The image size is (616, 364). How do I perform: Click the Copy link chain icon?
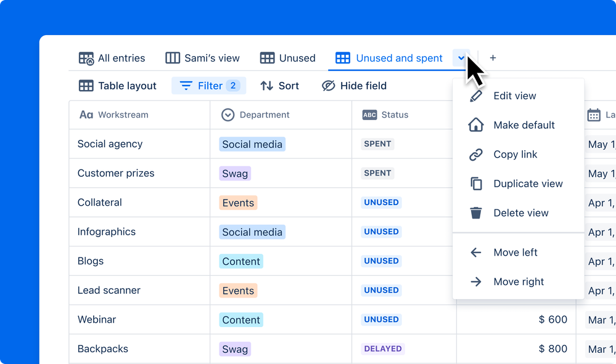pyautogui.click(x=475, y=154)
